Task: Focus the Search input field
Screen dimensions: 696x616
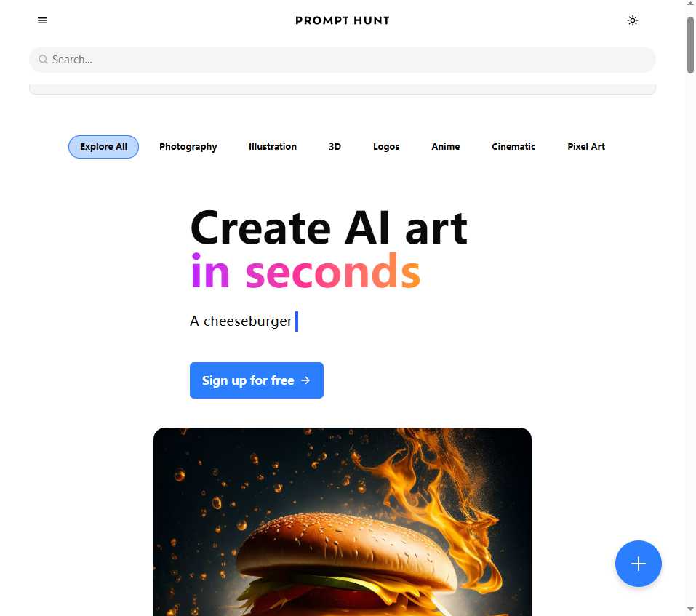Action: tap(343, 60)
